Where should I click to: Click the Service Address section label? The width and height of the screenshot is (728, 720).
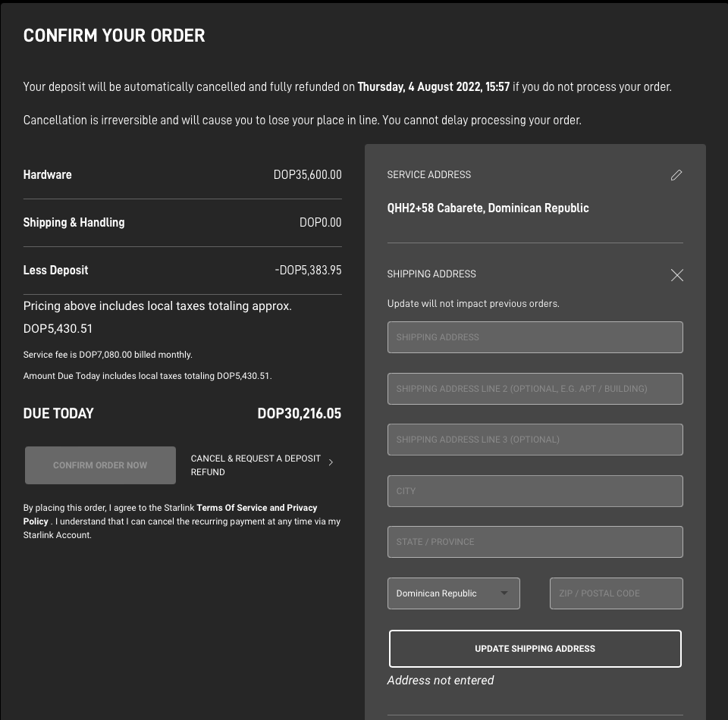tap(429, 175)
